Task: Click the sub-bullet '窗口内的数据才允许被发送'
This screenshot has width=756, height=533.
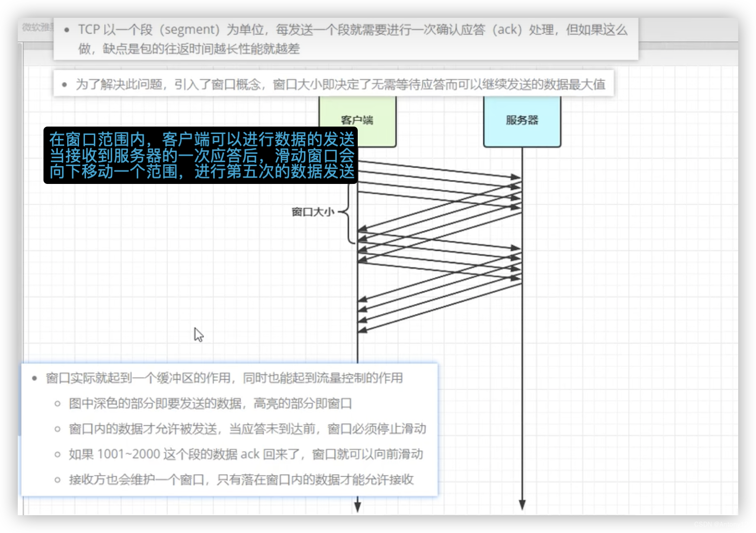Action: [x=247, y=429]
